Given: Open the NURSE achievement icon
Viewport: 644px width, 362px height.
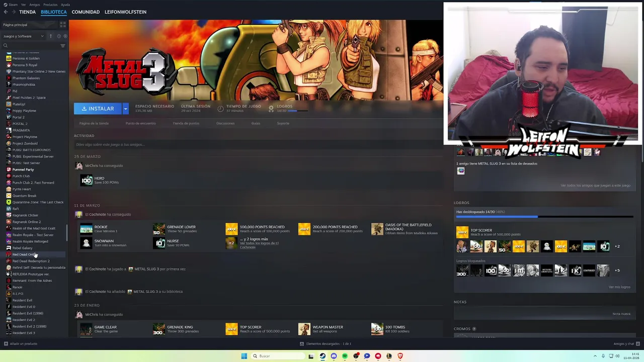Looking at the screenshot, I should point(159,243).
